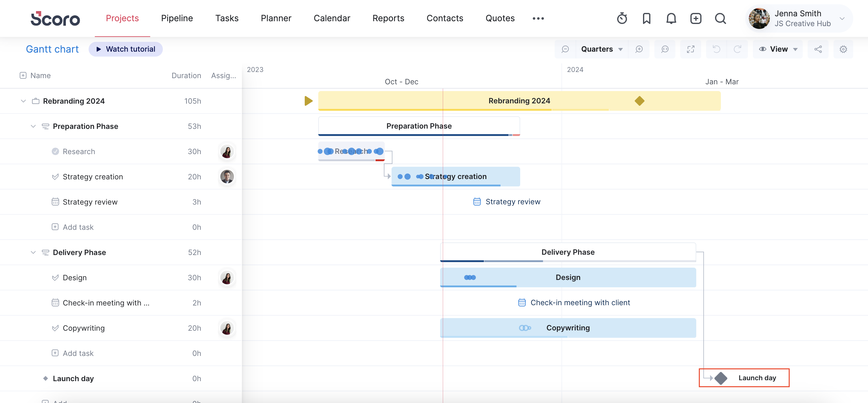Click the gold milestone diamond on project bar

point(639,101)
